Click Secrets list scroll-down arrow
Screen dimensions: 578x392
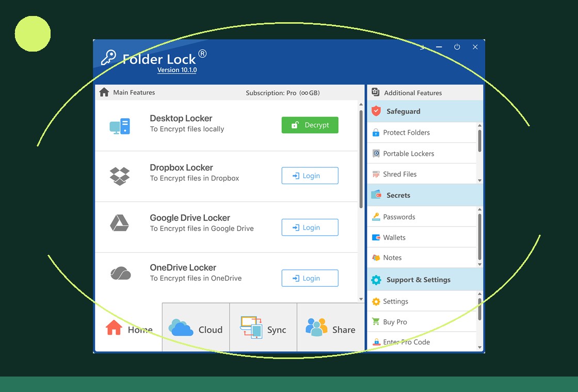tap(479, 264)
